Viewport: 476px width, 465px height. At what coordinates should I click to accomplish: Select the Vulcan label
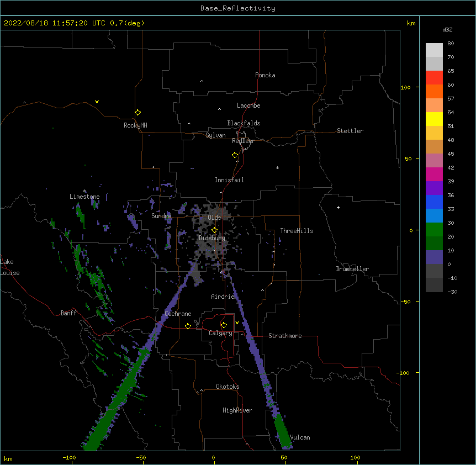[300, 437]
